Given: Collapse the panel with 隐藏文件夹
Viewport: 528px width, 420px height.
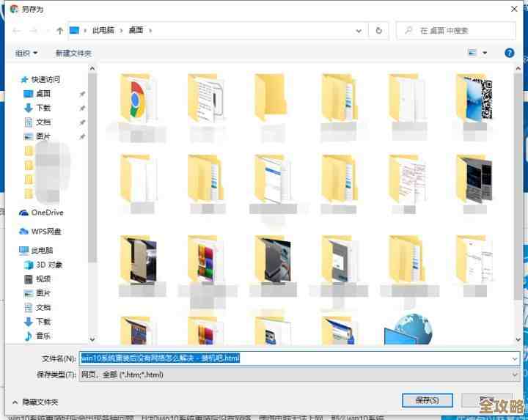Looking at the screenshot, I should (35, 402).
